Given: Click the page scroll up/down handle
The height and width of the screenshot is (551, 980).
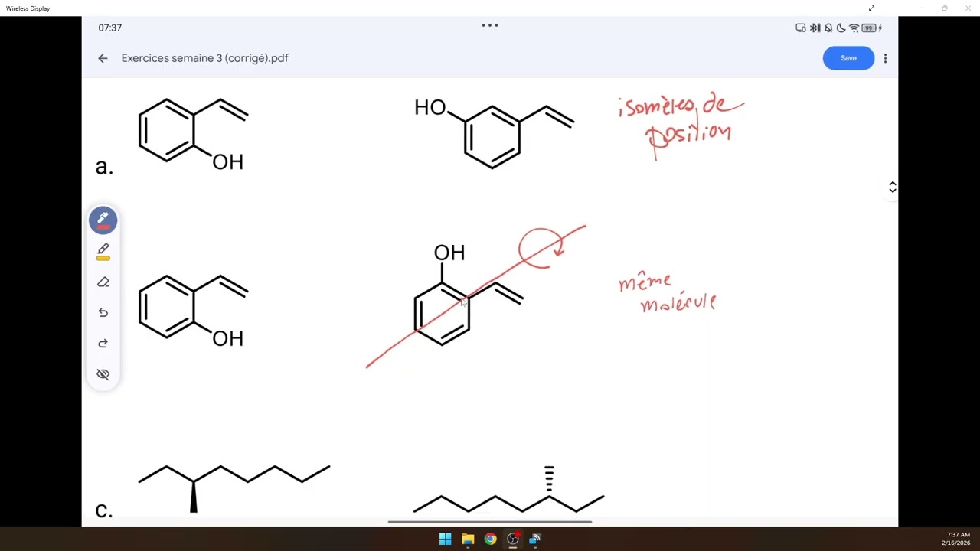Looking at the screenshot, I should [892, 187].
